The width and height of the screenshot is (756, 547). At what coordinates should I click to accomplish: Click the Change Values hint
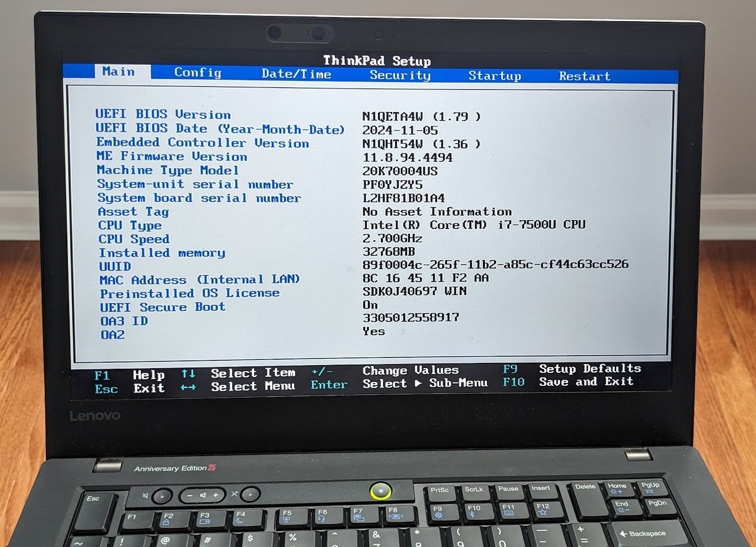point(385,371)
